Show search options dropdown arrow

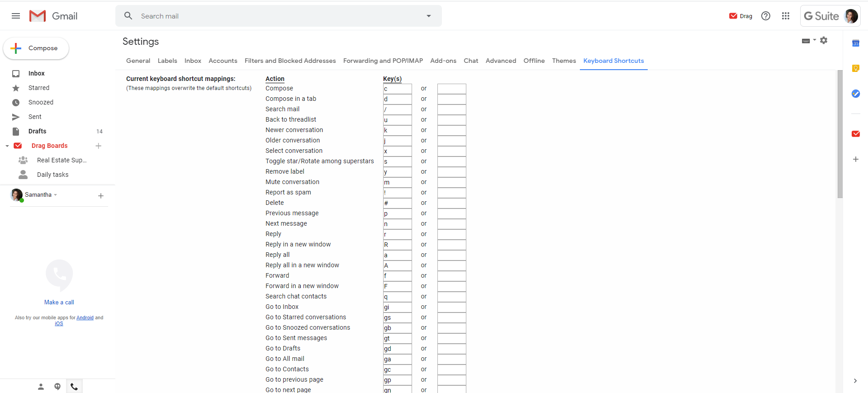click(x=428, y=16)
